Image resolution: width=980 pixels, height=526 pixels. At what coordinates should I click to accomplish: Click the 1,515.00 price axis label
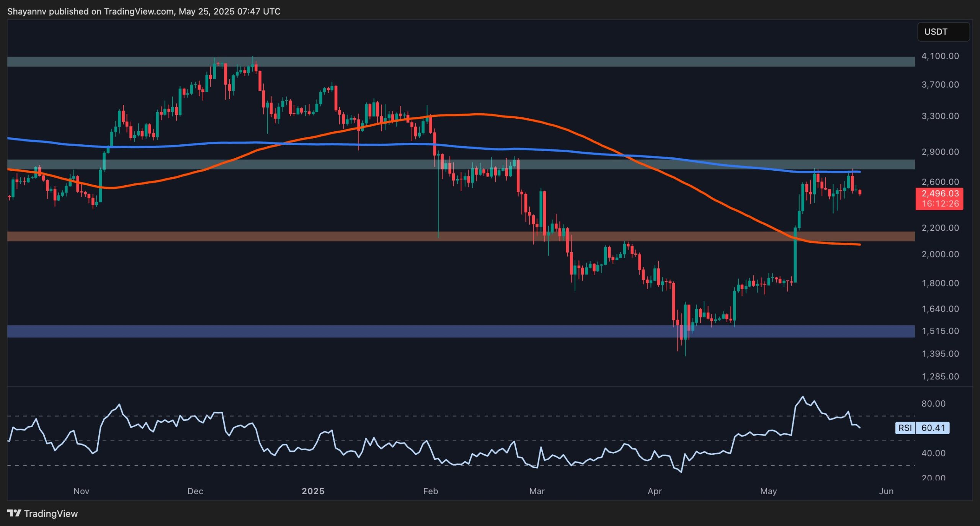pos(940,331)
